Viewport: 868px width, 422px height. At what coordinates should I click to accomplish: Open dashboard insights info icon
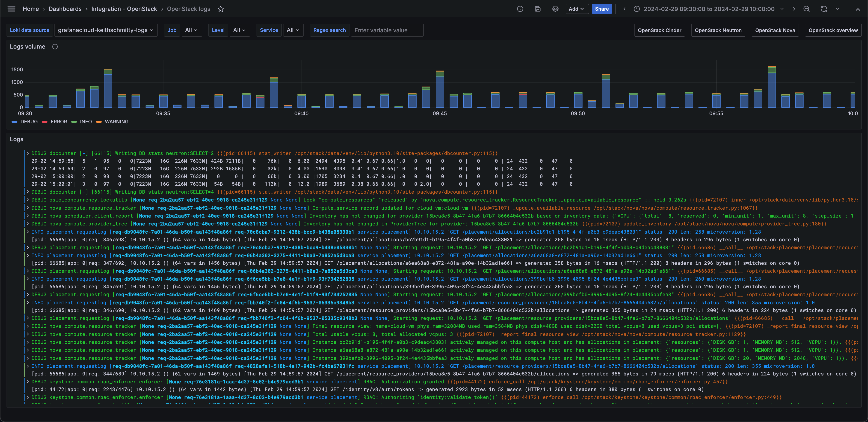(520, 9)
